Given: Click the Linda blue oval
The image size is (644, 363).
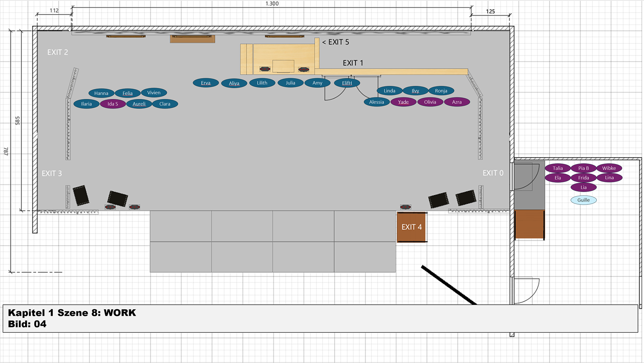Looking at the screenshot, I should (x=389, y=91).
